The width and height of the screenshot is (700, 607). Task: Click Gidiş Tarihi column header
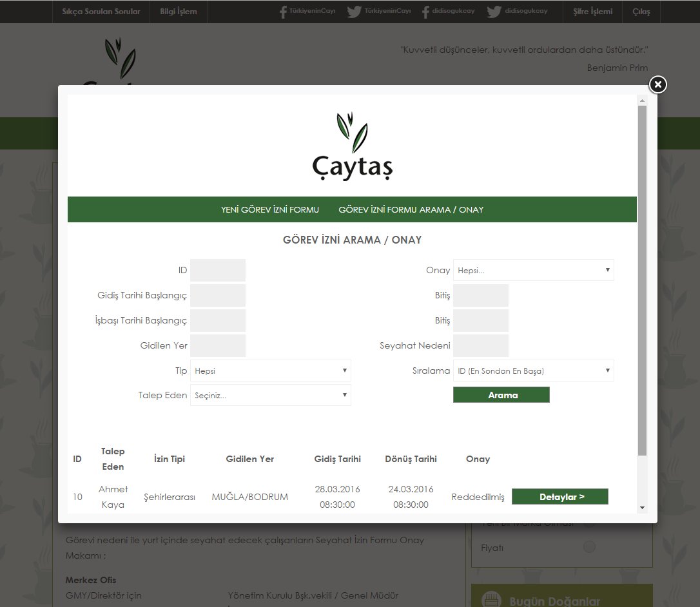(x=338, y=459)
